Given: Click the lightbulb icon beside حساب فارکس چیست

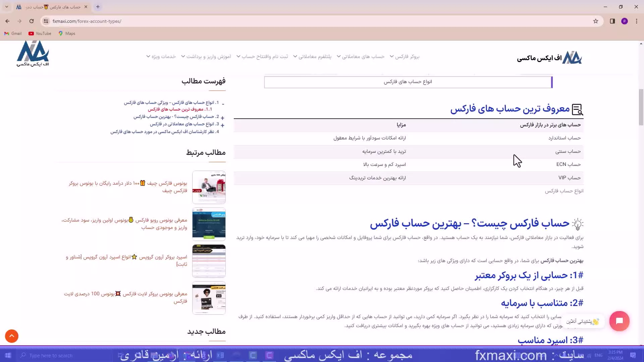Looking at the screenshot, I should (x=578, y=224).
